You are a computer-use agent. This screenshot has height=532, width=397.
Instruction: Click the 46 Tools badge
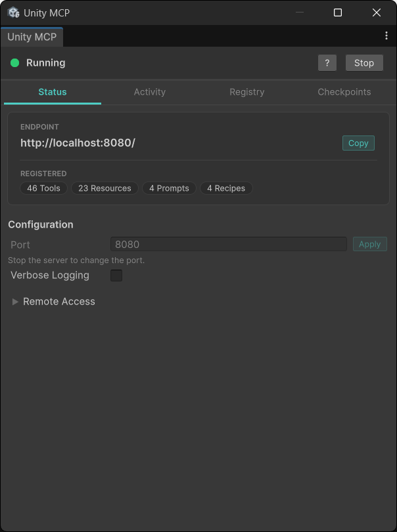tap(44, 188)
